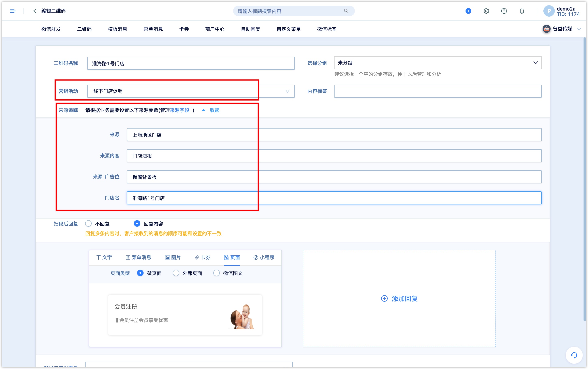588x369 pixels.
Task: Click the demo2a user avatar
Action: pos(549,11)
